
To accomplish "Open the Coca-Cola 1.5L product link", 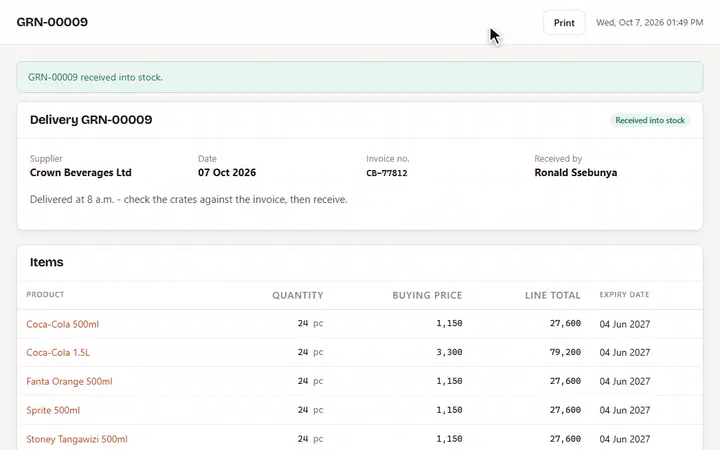I will [58, 353].
